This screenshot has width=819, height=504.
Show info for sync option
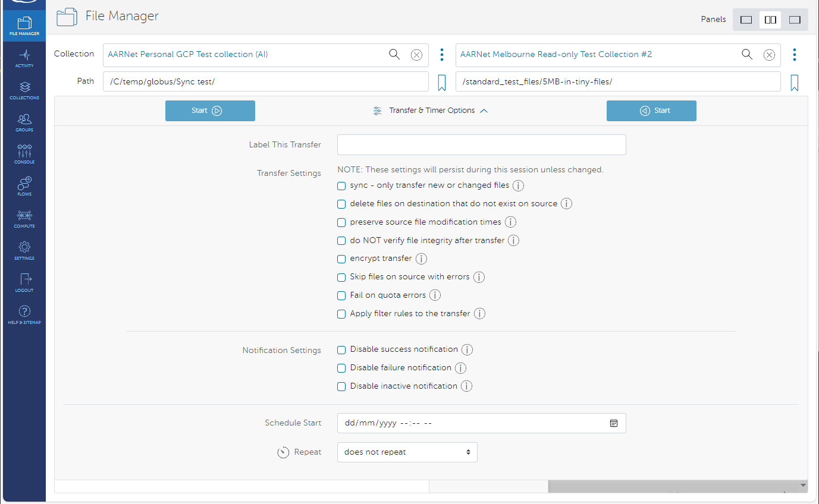click(518, 185)
